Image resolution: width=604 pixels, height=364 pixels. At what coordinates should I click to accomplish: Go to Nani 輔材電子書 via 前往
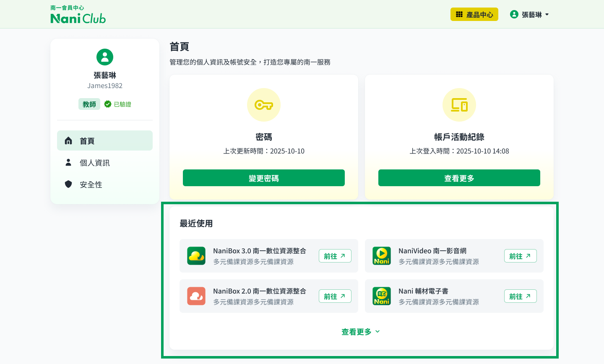tap(521, 296)
